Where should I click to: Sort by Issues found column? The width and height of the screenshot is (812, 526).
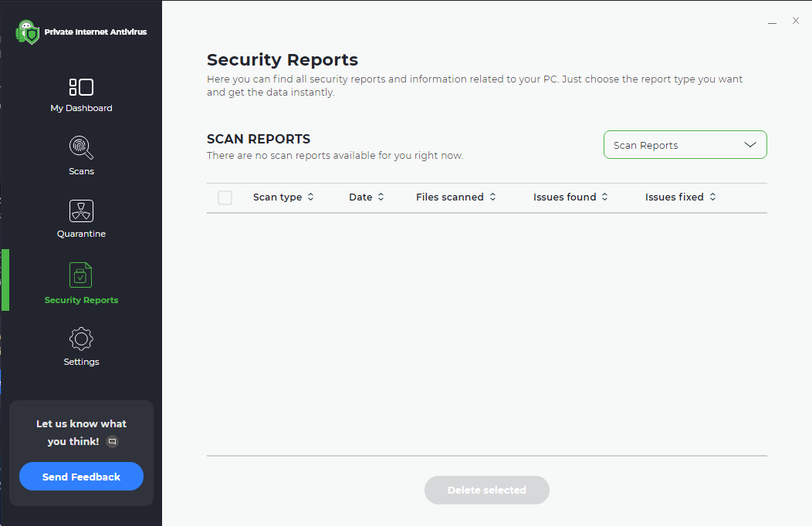(x=570, y=197)
